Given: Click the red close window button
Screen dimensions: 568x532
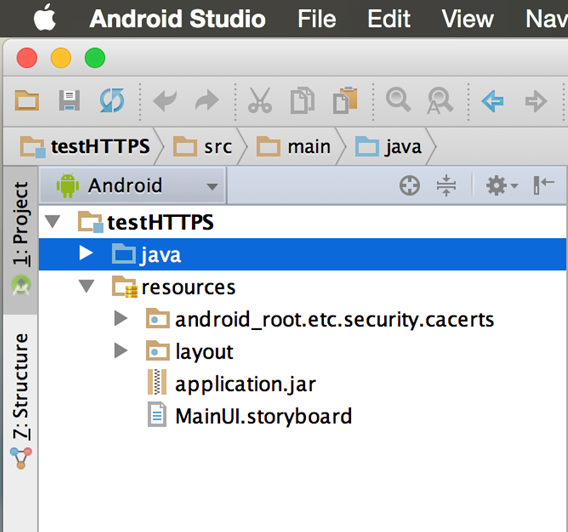Looking at the screenshot, I should (27, 58).
